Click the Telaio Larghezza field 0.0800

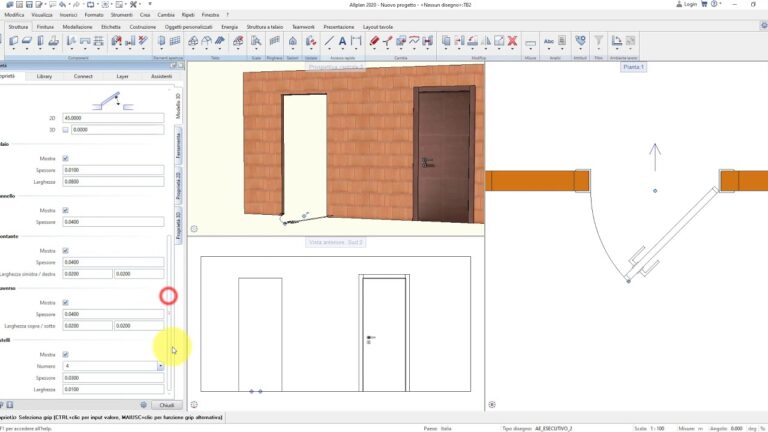click(x=113, y=182)
